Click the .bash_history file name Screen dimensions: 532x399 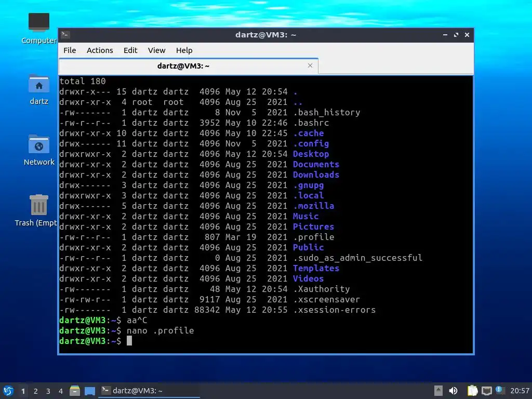(x=327, y=112)
